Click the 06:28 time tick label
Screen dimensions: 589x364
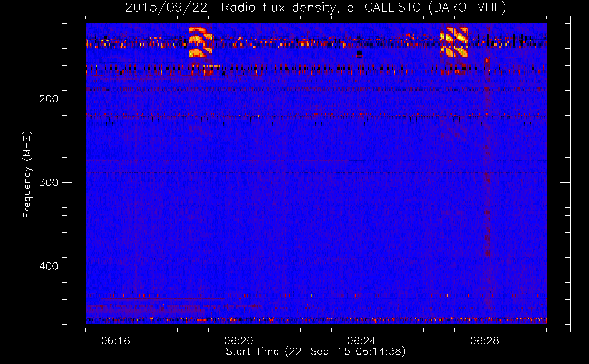[485, 341]
